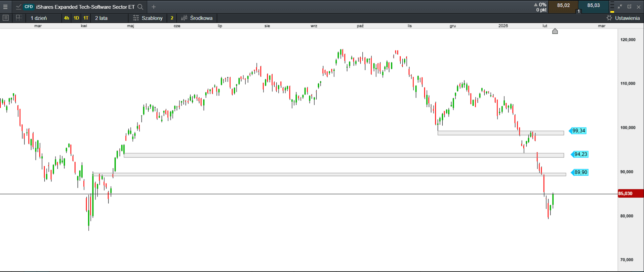The width and height of the screenshot is (644, 272).
Task: Click the yellow market depth indicator bar
Action: point(612,11)
